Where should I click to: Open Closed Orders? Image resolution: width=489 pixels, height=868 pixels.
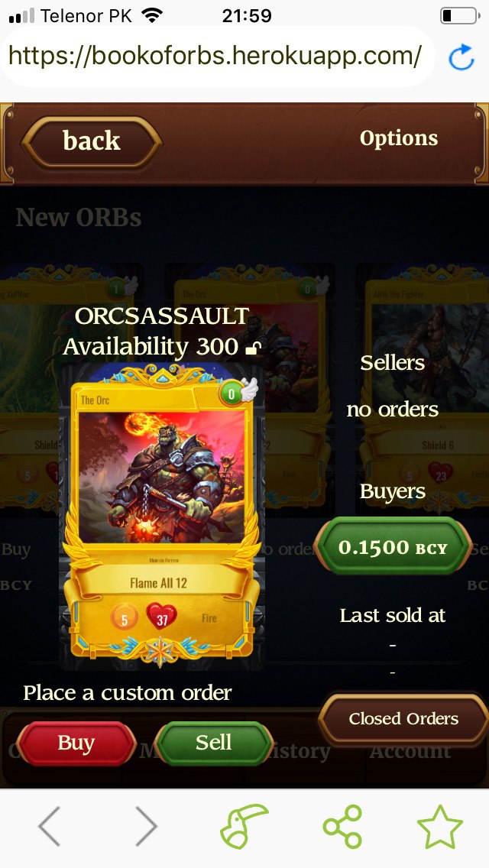pos(403,718)
